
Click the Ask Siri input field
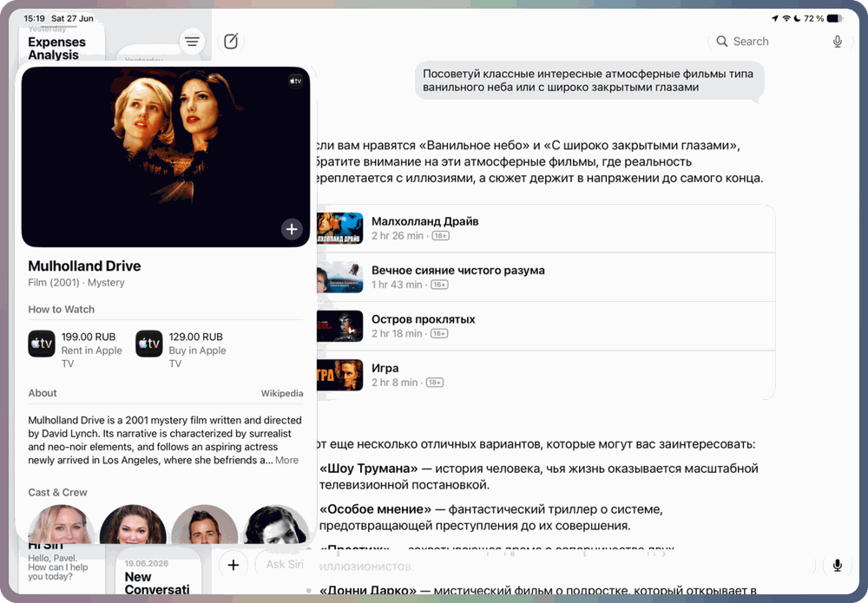tap(534, 565)
